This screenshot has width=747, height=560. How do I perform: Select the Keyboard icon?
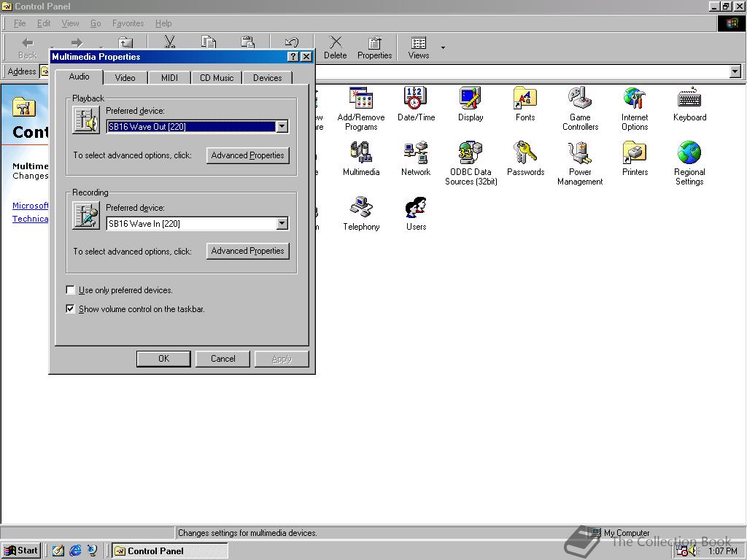click(689, 104)
